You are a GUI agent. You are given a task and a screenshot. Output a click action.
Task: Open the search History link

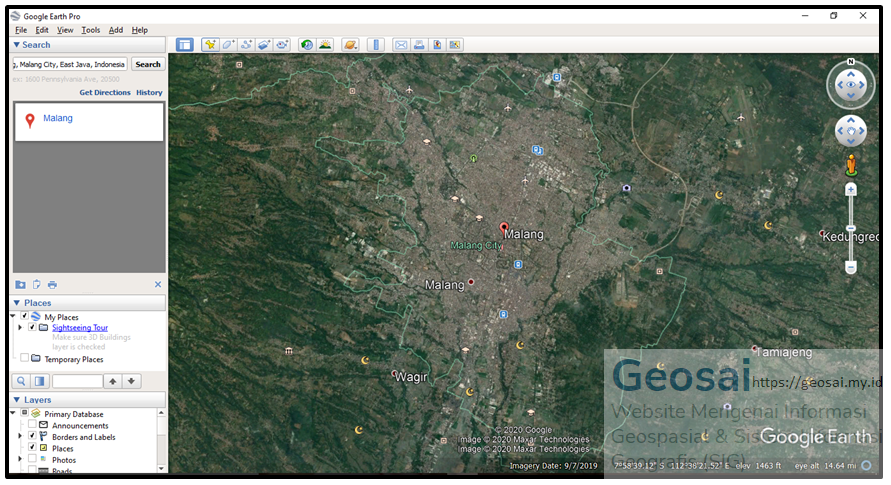pos(149,93)
